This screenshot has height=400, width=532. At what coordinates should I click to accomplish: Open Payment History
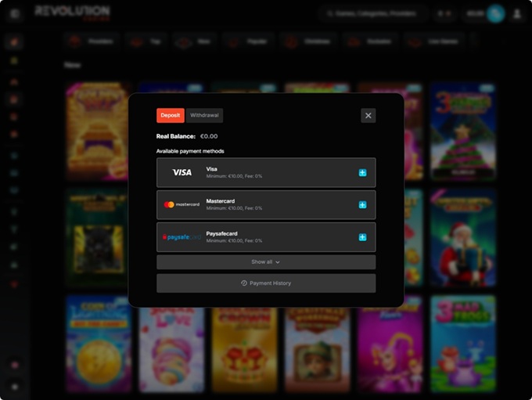click(x=266, y=283)
